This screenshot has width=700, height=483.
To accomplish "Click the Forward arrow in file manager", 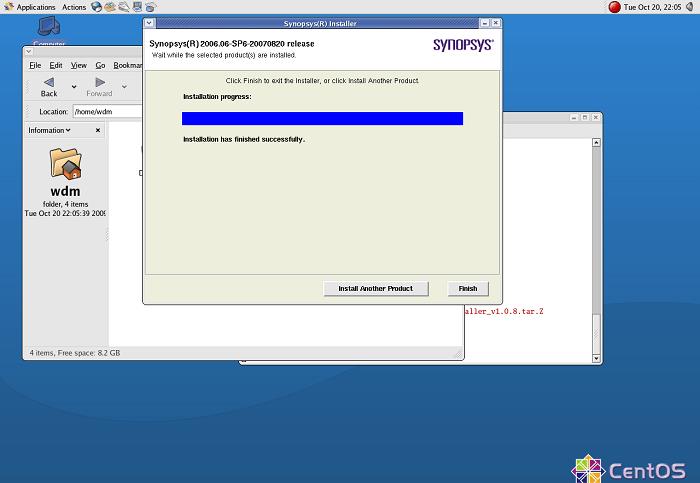I will coord(99,86).
